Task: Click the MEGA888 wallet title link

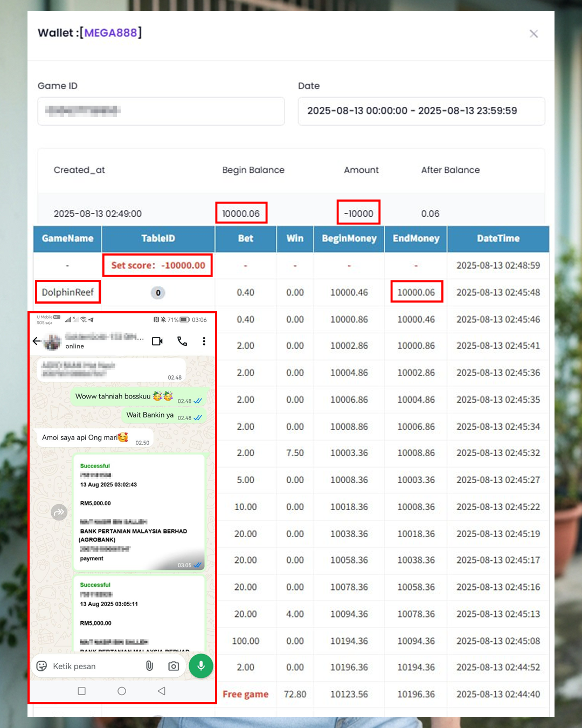Action: pos(110,33)
